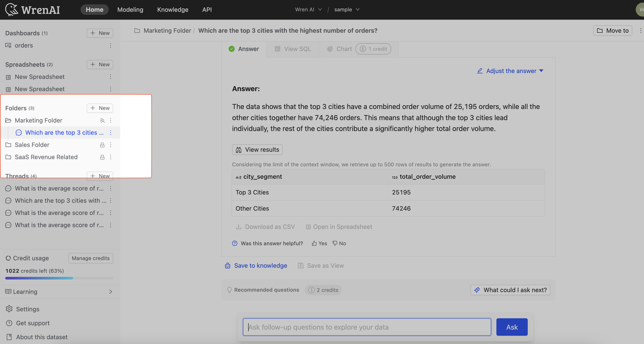Start a new thread
The image size is (644, 344).
(x=100, y=176)
